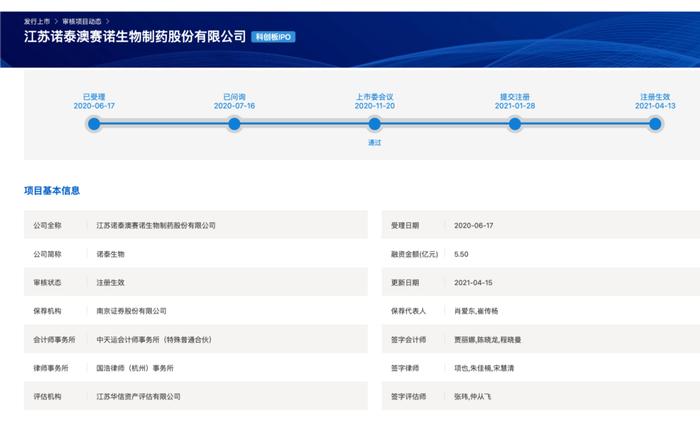This screenshot has height=425, width=700.
Task: Select the 上市委会议 timeline node dot
Action: [375, 124]
